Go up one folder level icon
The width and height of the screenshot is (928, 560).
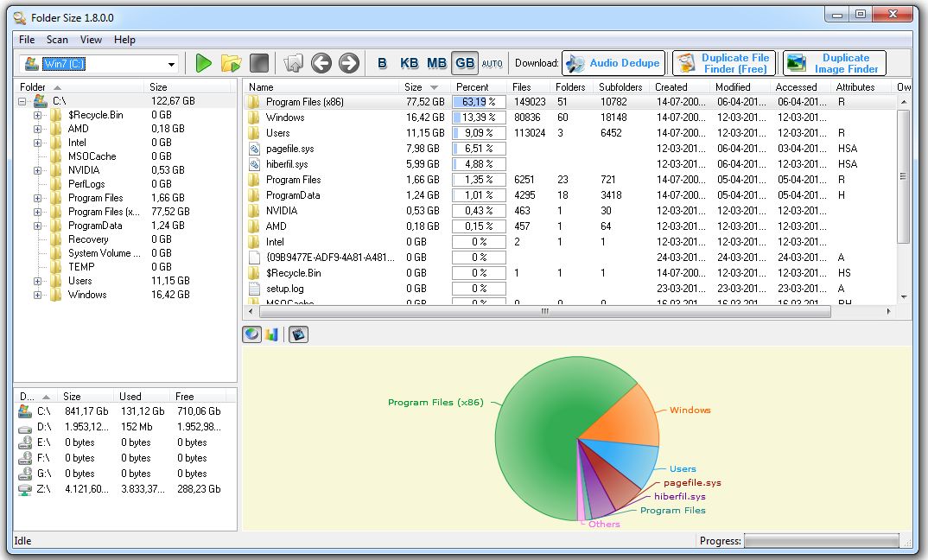click(x=294, y=63)
